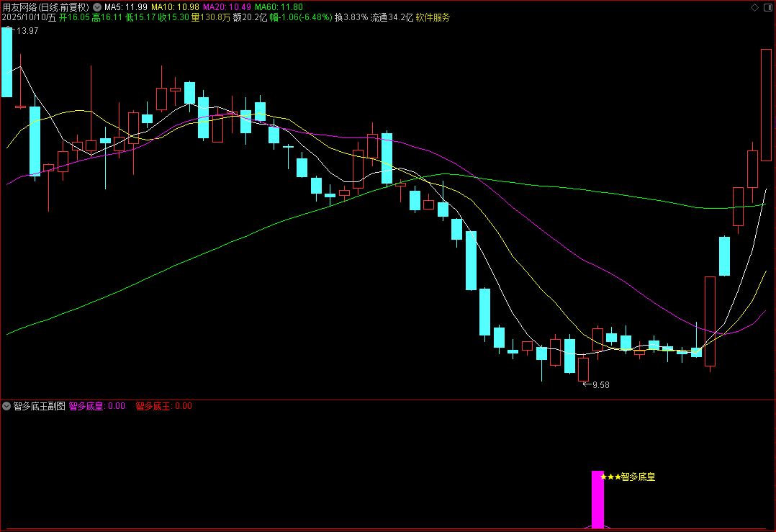Click the open price 开16.05
This screenshot has height=532, width=776.
click(74, 18)
